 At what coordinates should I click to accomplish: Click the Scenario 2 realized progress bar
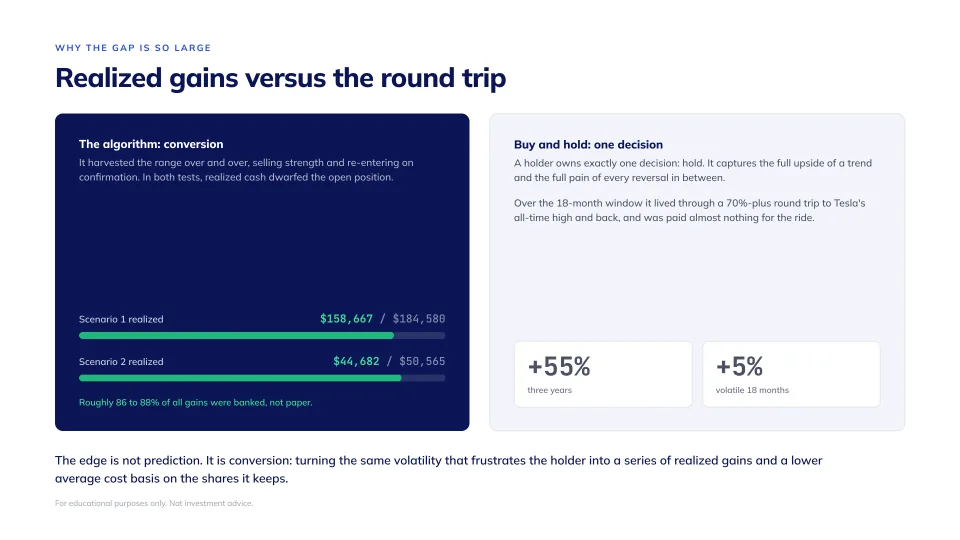coord(262,378)
